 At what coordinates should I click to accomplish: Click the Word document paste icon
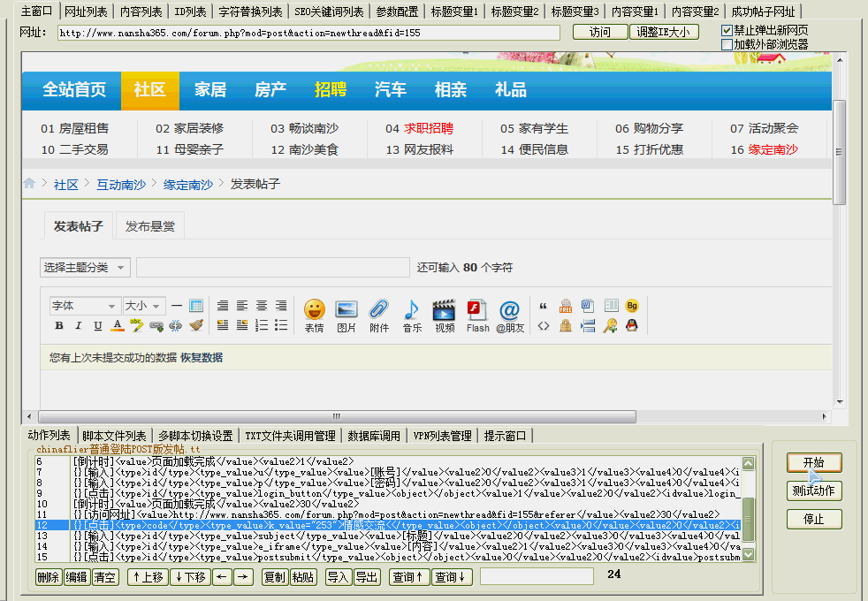point(587,306)
